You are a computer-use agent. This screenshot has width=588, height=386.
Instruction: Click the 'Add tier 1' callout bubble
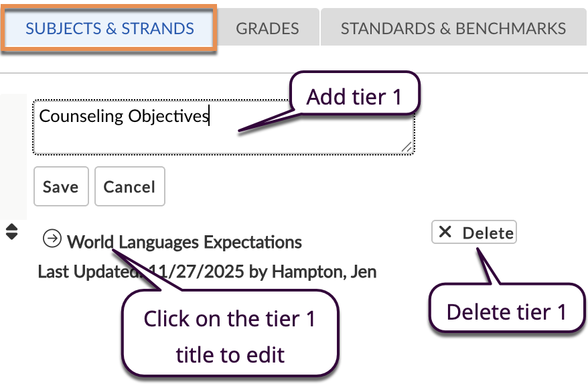tap(354, 97)
